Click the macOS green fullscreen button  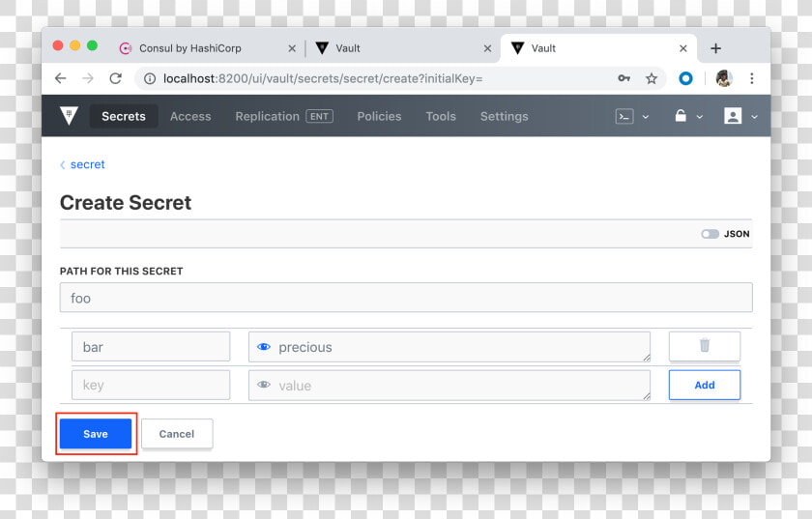coord(92,45)
